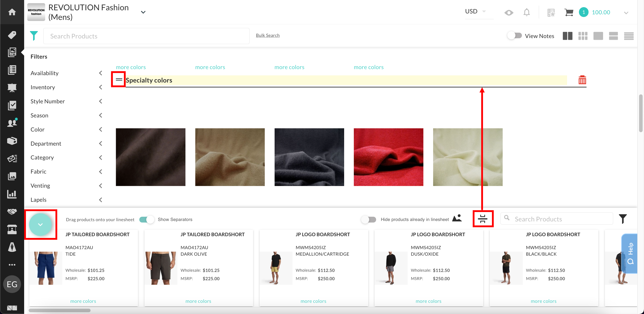The image size is (644, 314).
Task: Expand the Availability filter
Action: (66, 73)
